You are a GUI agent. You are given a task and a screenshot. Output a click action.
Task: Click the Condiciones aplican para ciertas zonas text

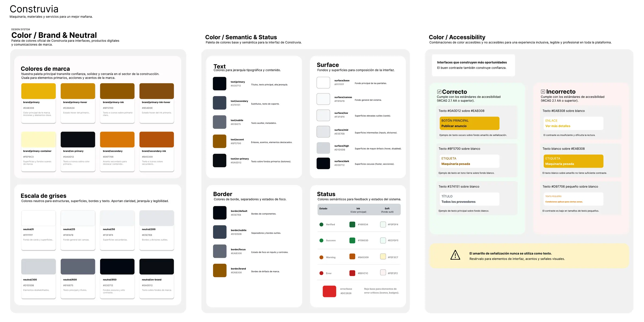[x=564, y=202]
